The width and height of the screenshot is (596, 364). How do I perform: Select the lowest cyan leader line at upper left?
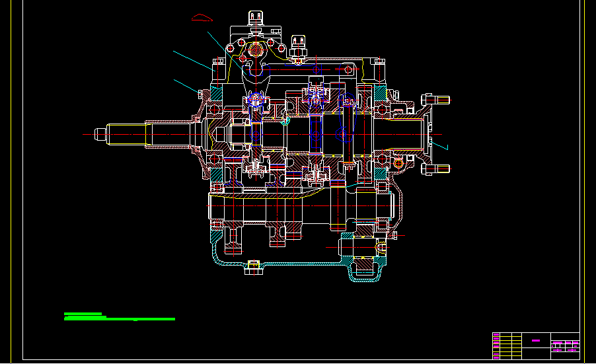point(185,85)
